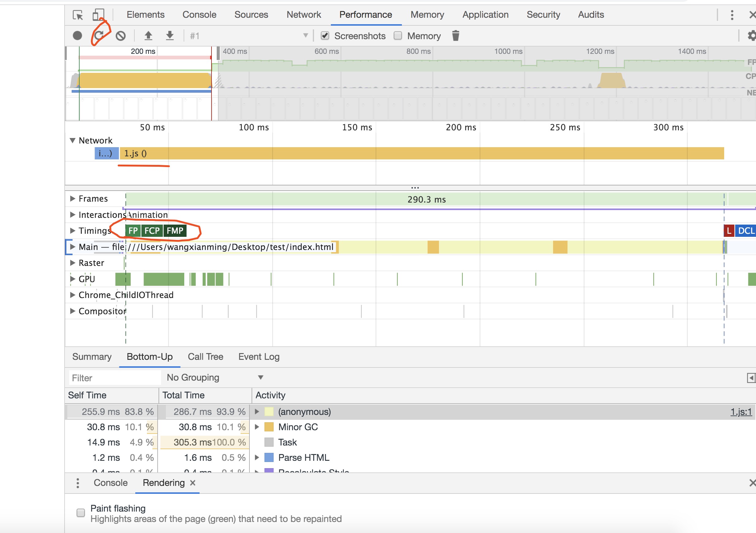Open the Security panel tab
The width and height of the screenshot is (756, 533).
[x=543, y=15]
